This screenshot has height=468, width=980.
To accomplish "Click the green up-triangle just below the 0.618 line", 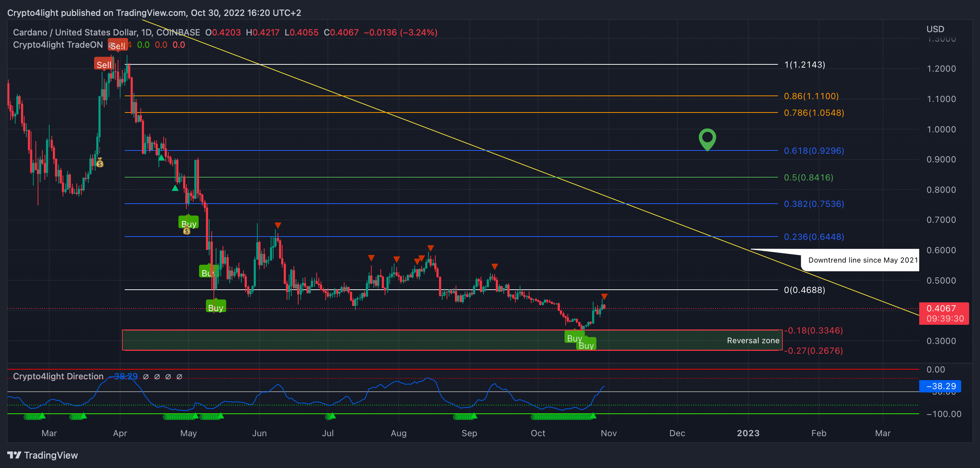I will 161,157.
